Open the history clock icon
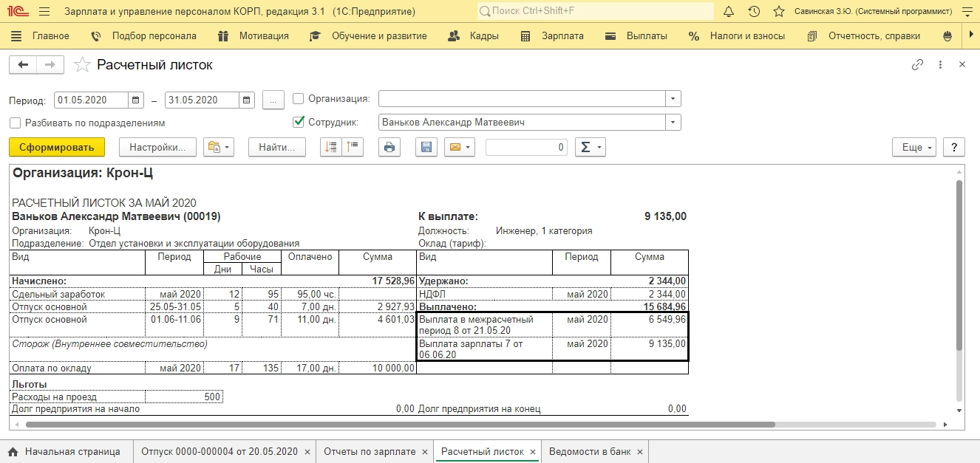Viewport: 980px width, 463px height. tap(753, 12)
